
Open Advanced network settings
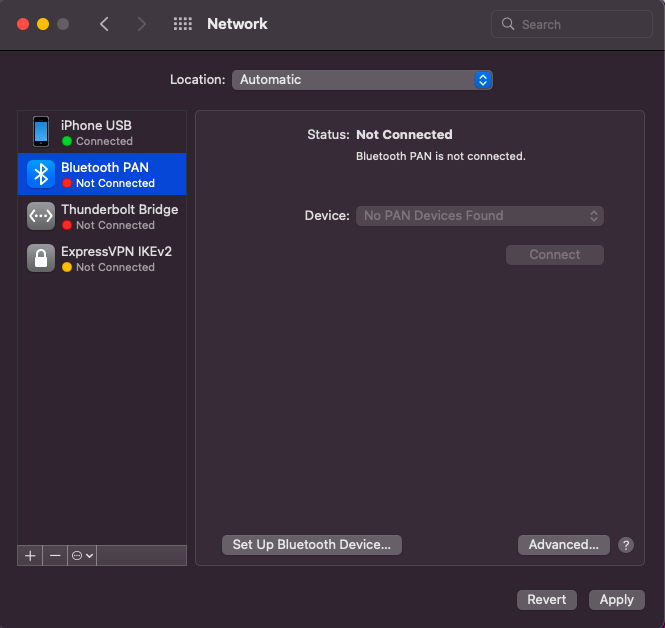pos(564,545)
